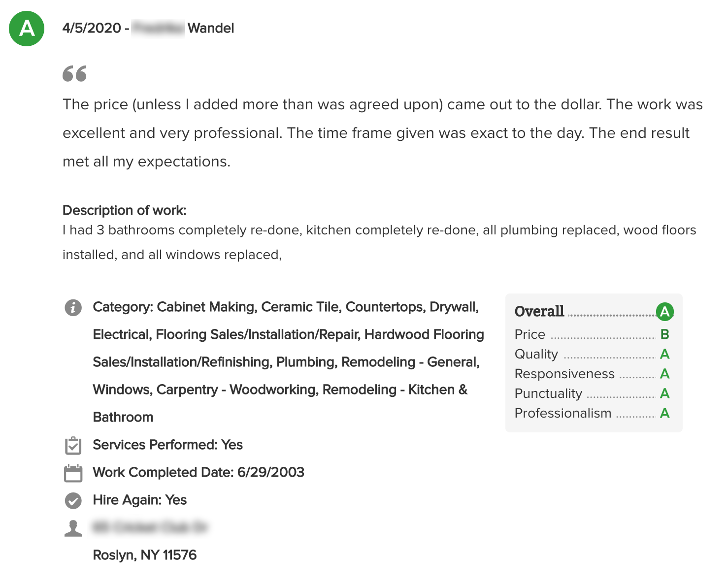Click the Punctuality rating row
Image resolution: width=728 pixels, height=586 pixels.
(x=592, y=393)
